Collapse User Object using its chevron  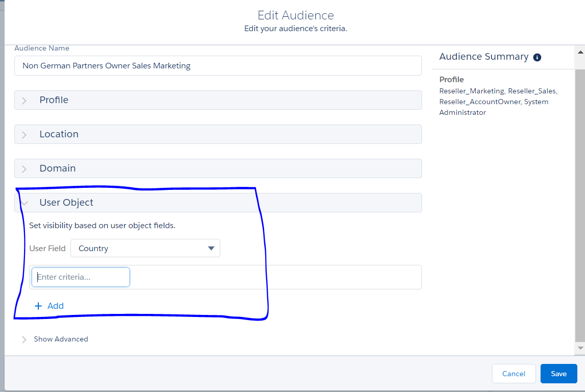click(x=24, y=203)
